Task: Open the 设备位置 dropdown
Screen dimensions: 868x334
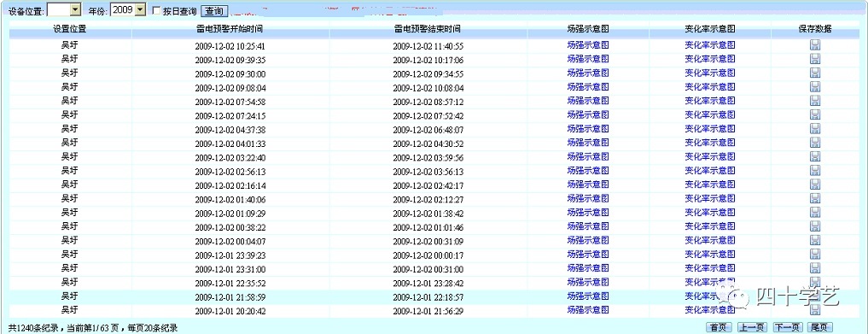Action: (75, 10)
